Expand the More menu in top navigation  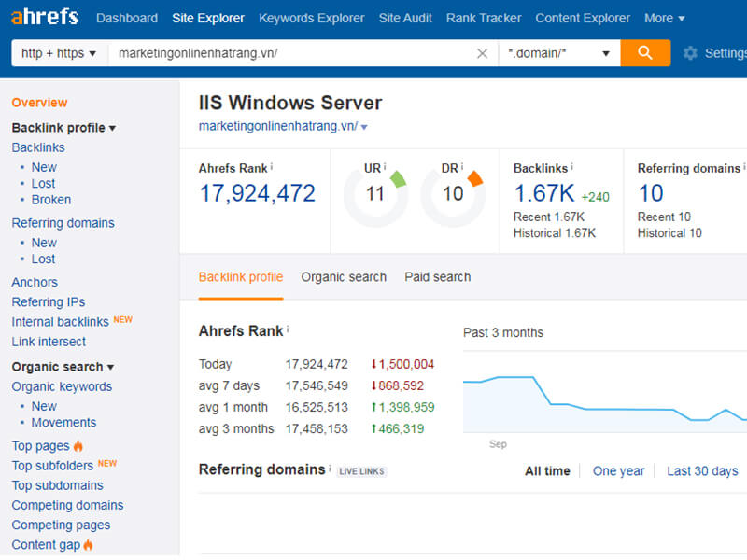tap(664, 18)
